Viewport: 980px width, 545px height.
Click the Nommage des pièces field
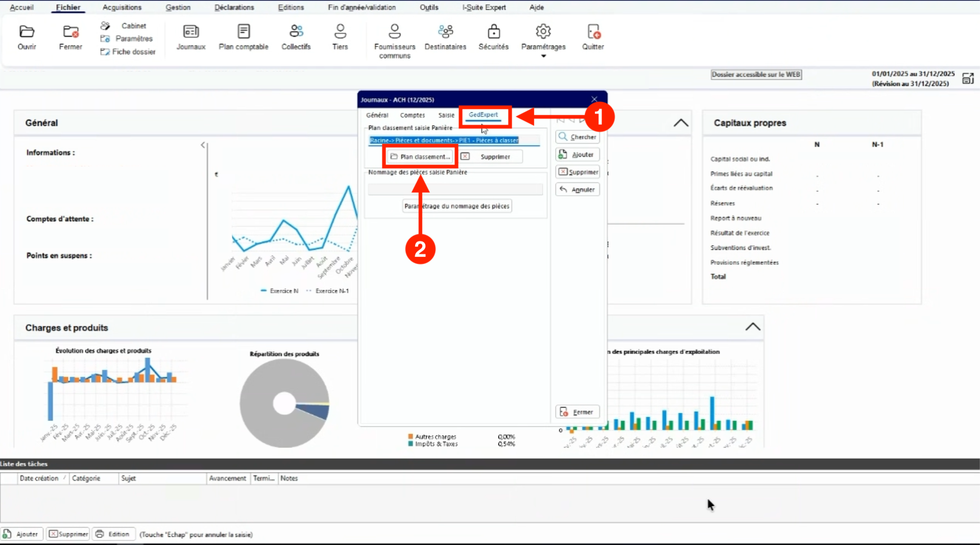[x=455, y=189]
